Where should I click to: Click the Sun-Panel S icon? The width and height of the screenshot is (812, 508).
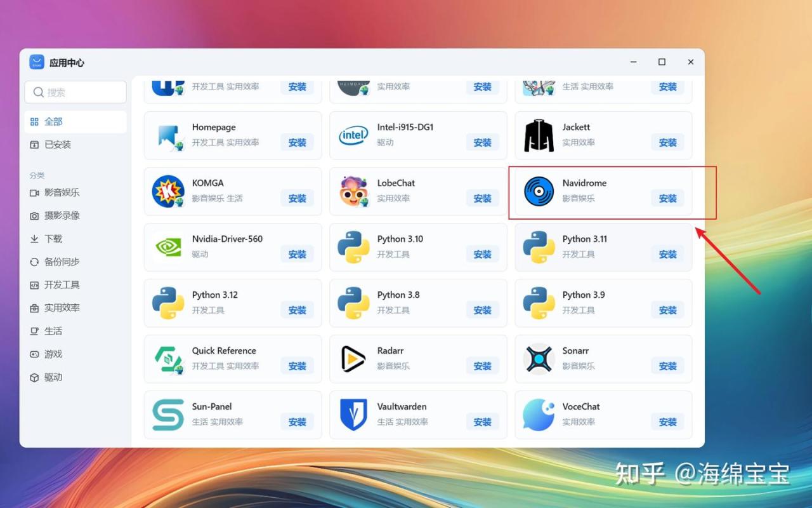(168, 415)
